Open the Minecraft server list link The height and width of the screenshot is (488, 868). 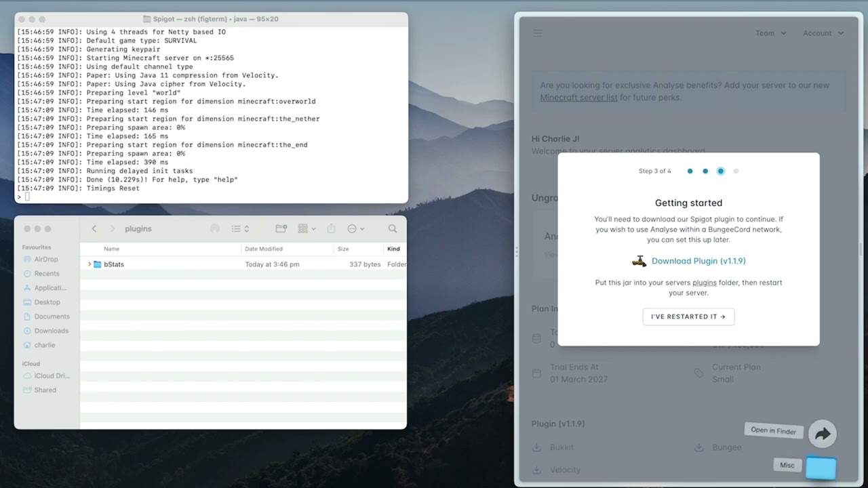click(x=578, y=98)
